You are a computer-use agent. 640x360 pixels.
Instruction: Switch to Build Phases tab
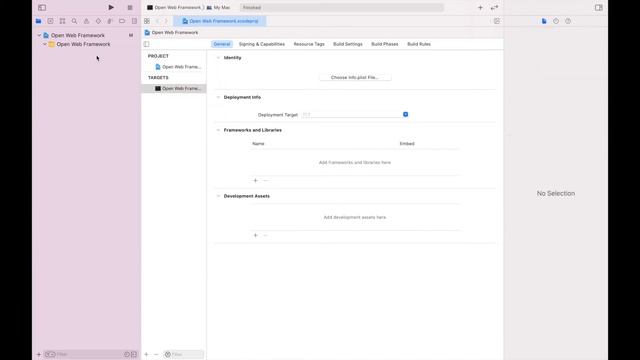pyautogui.click(x=384, y=44)
